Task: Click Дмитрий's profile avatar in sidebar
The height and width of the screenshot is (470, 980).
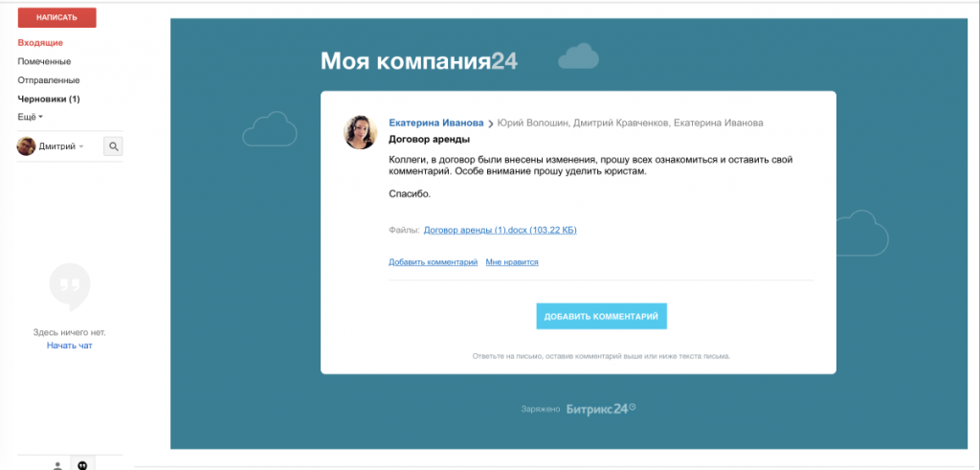Action: coord(26,146)
